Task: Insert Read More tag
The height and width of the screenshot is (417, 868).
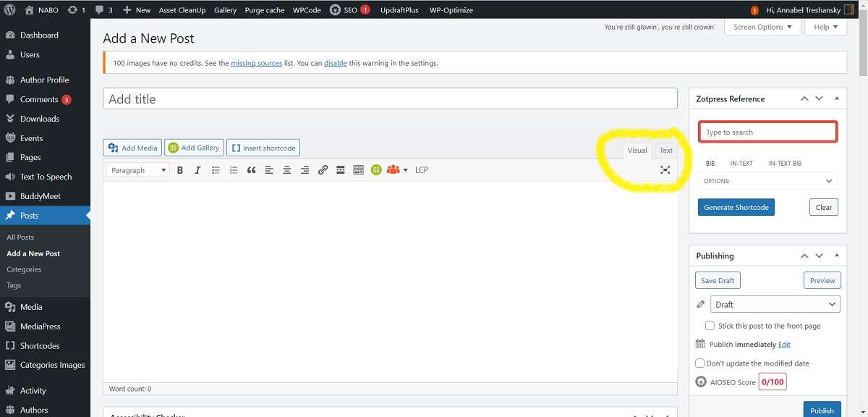Action: pyautogui.click(x=341, y=170)
